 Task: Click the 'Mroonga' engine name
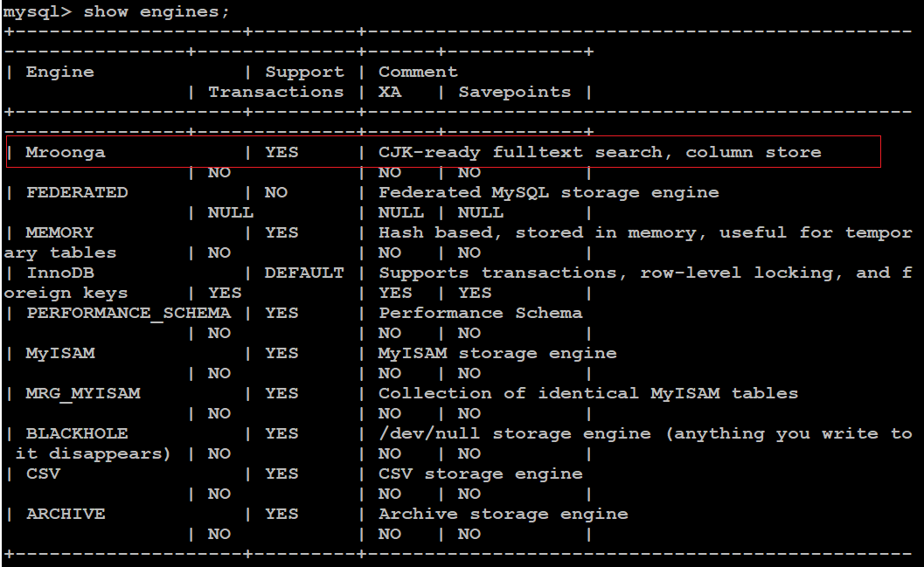pyautogui.click(x=66, y=153)
